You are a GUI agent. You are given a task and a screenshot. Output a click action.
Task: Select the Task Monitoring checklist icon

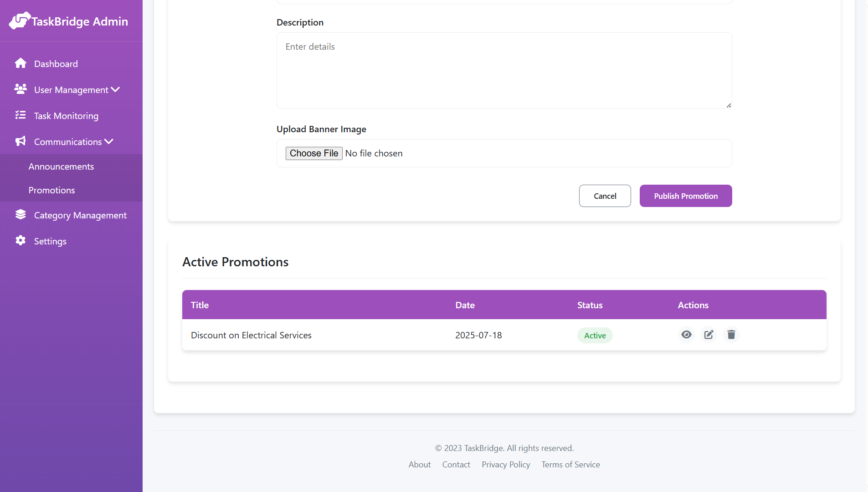pos(21,115)
